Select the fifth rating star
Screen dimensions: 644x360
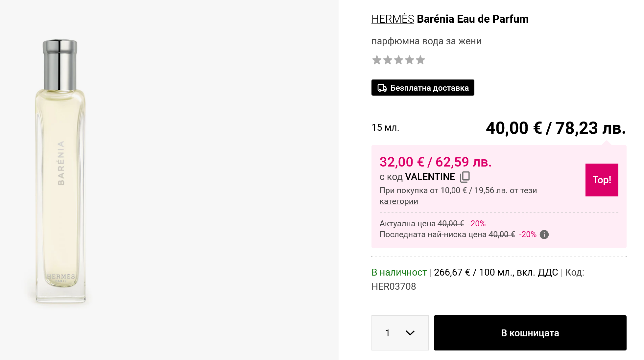pyautogui.click(x=420, y=60)
